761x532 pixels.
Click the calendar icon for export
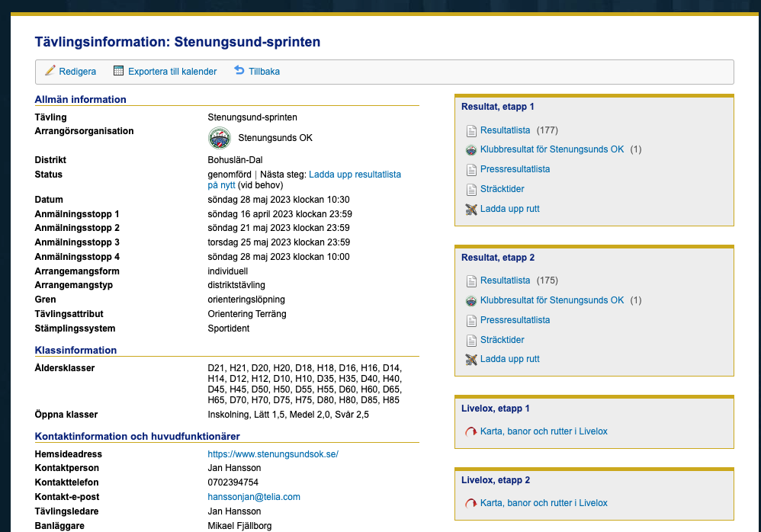pos(118,71)
